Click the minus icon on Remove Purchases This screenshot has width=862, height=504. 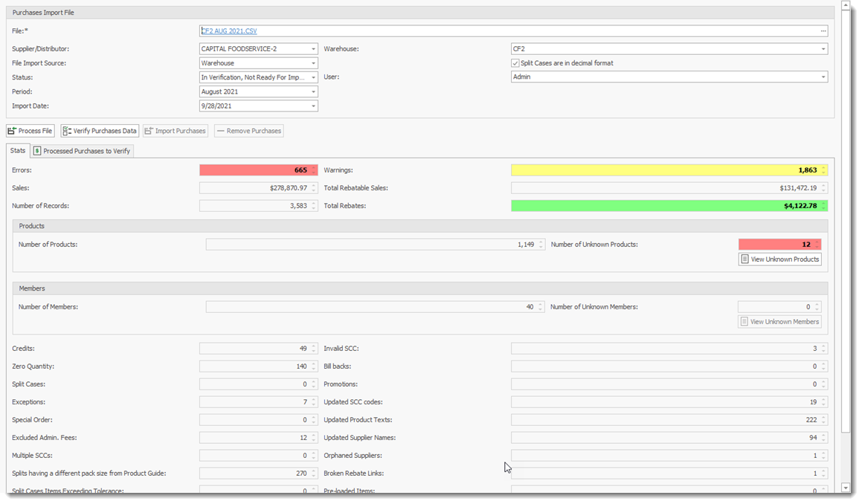click(221, 131)
